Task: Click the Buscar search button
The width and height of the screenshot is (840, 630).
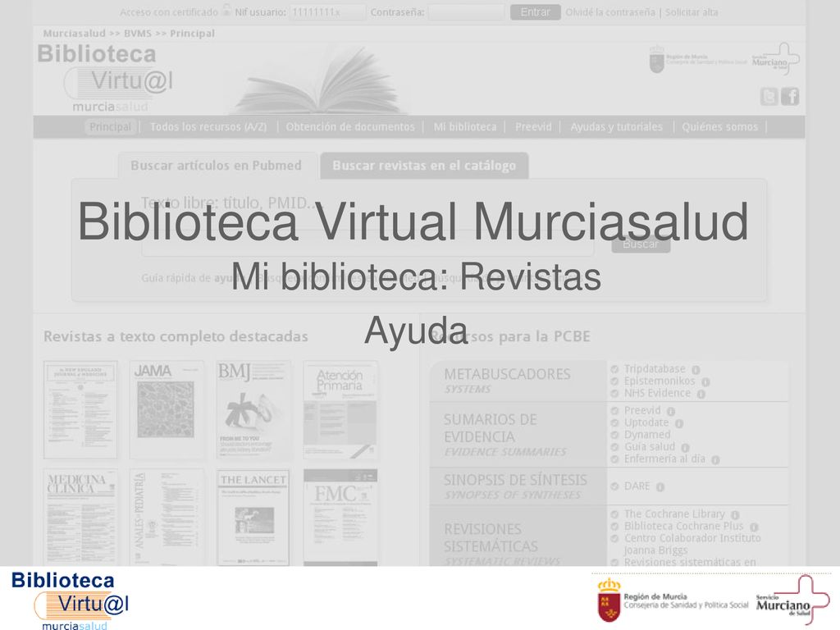Action: click(x=641, y=244)
